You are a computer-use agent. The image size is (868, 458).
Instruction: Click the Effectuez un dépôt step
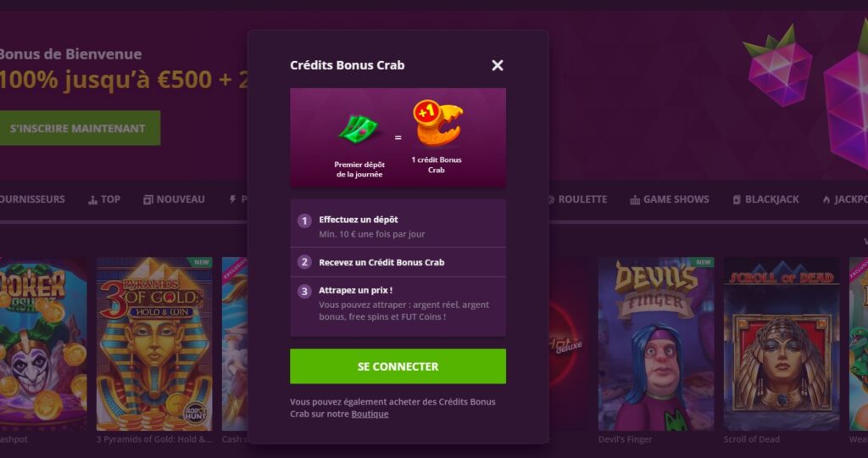(398, 226)
